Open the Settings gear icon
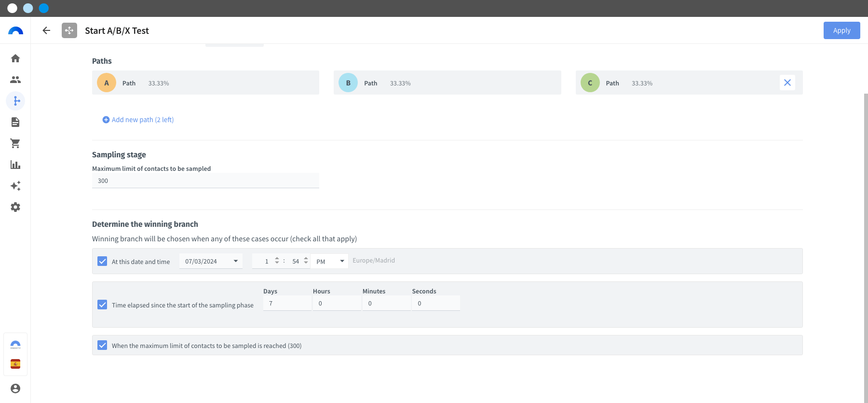The height and width of the screenshot is (403, 868). [x=15, y=207]
